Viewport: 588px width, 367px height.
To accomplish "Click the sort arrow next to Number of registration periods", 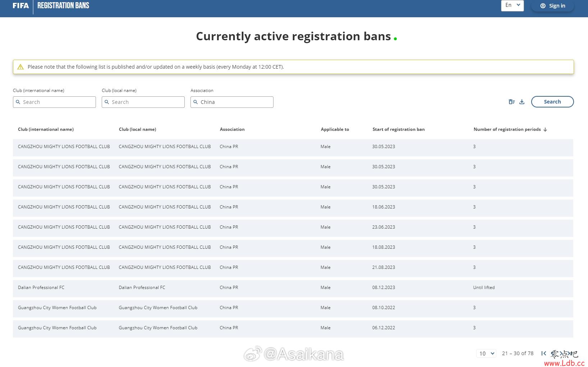I will [x=545, y=129].
